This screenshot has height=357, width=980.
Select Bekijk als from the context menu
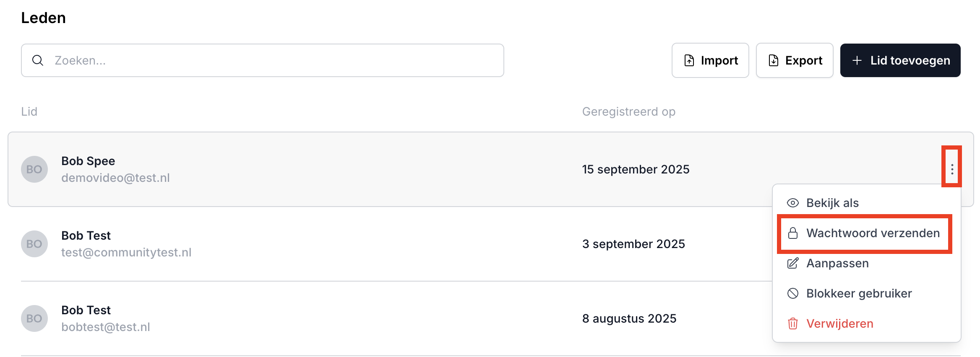(x=832, y=203)
